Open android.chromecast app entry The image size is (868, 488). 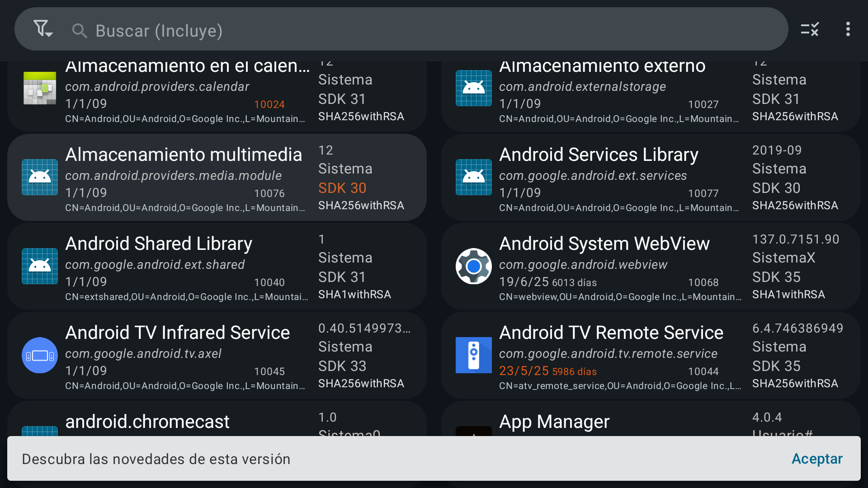coord(217,418)
